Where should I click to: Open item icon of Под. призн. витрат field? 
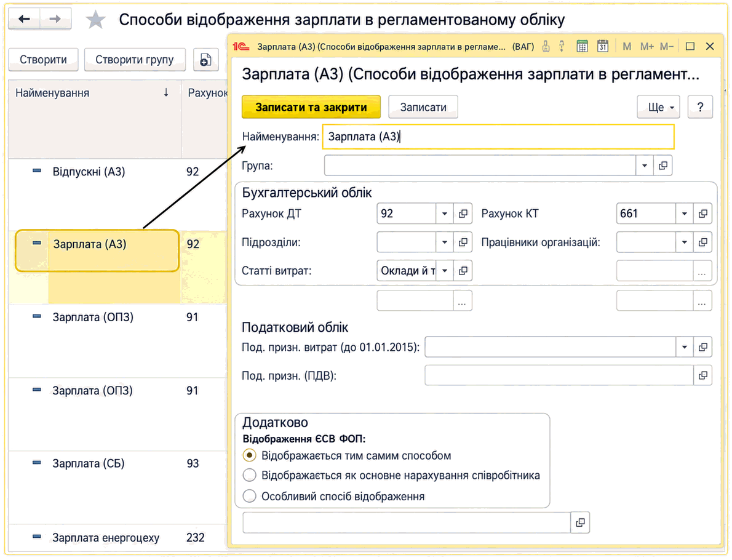pyautogui.click(x=702, y=347)
